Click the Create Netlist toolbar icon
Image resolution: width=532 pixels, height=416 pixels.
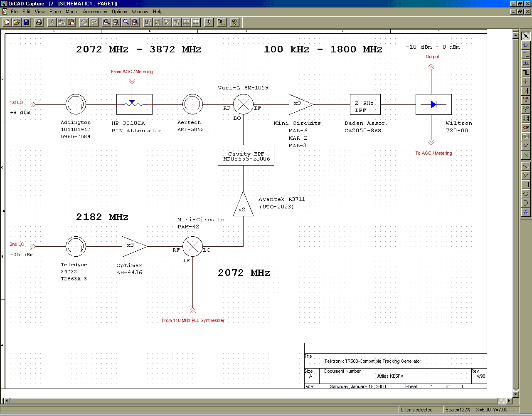click(177, 22)
